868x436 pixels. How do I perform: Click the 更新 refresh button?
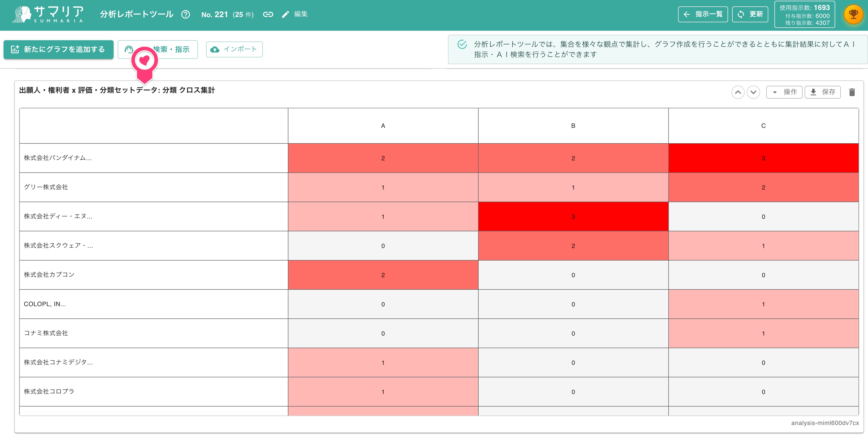(750, 14)
